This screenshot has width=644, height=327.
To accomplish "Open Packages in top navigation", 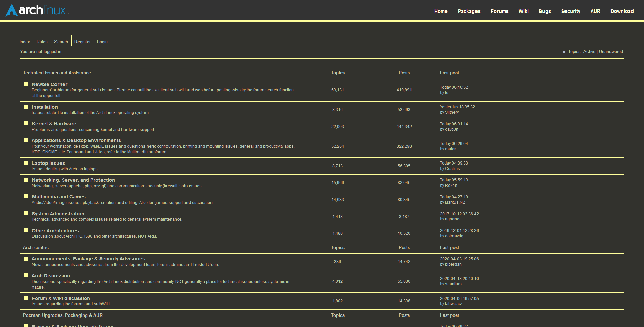I will point(469,11).
